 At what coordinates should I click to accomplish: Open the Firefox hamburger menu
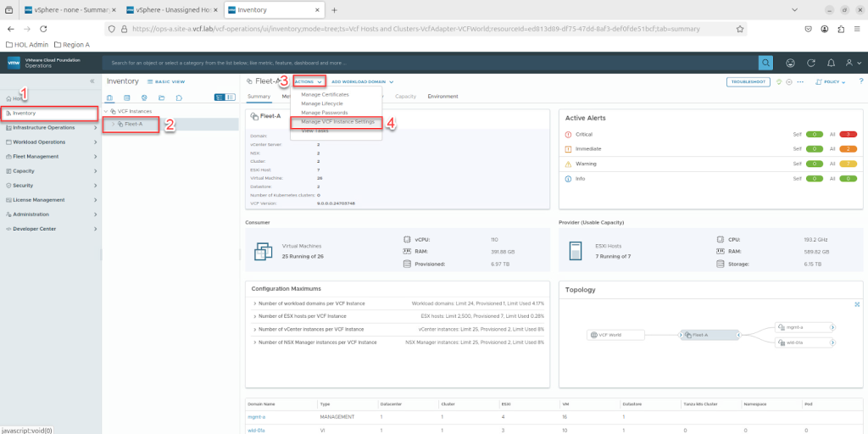[857, 29]
